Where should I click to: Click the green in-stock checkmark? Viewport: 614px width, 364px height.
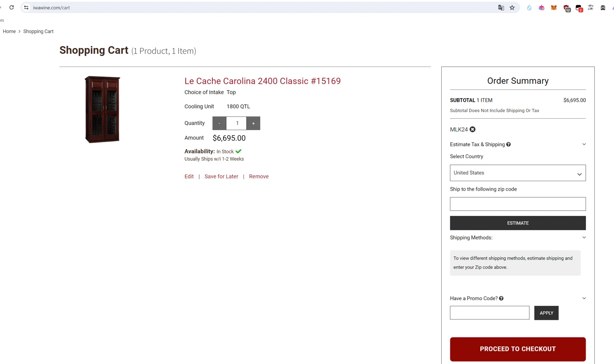(x=238, y=151)
